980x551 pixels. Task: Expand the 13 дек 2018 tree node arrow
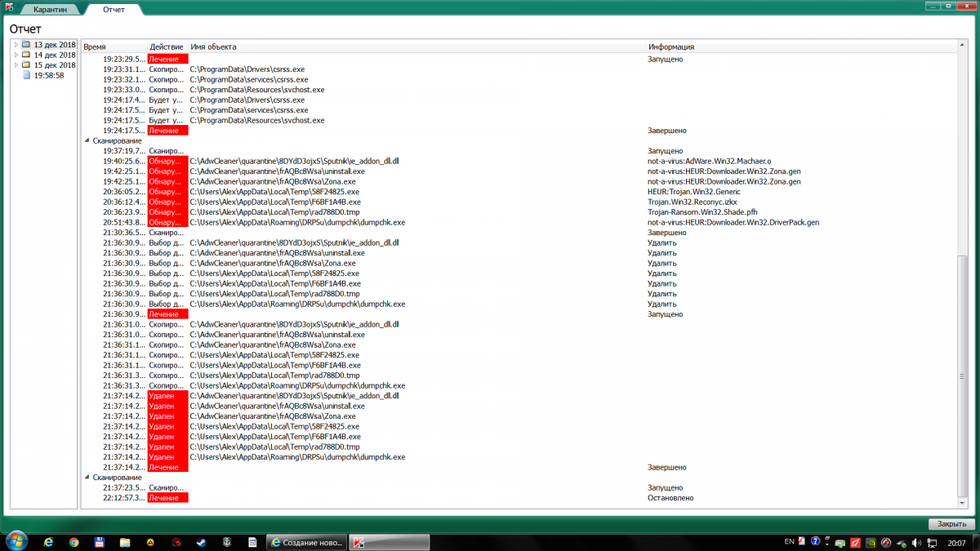coord(16,45)
